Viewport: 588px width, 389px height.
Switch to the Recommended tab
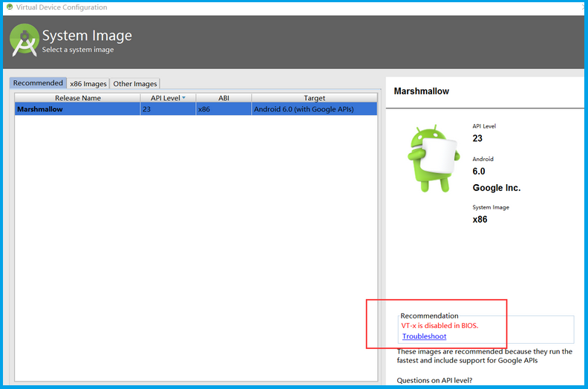pyautogui.click(x=38, y=83)
